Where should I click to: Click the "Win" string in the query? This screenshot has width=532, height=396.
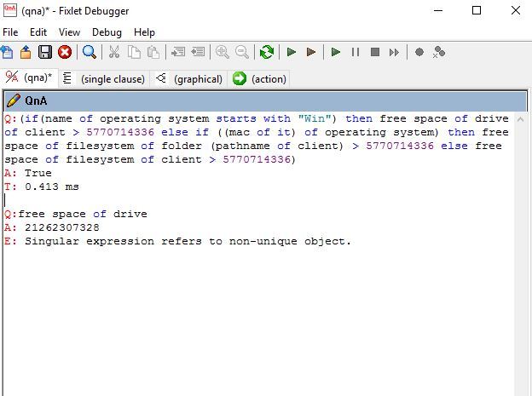[x=315, y=118]
